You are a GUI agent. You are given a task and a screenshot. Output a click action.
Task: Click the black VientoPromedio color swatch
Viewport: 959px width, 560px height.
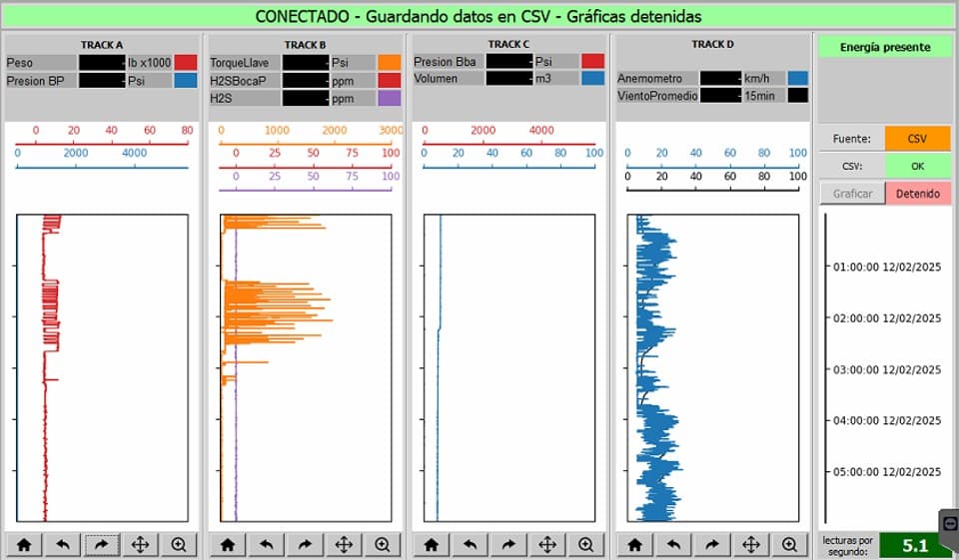[797, 96]
